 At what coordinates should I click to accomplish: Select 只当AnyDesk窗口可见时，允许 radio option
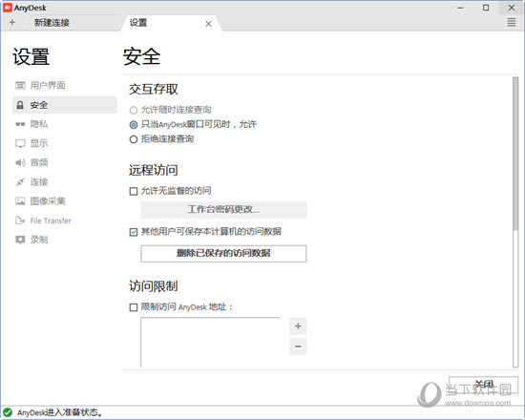pyautogui.click(x=134, y=125)
